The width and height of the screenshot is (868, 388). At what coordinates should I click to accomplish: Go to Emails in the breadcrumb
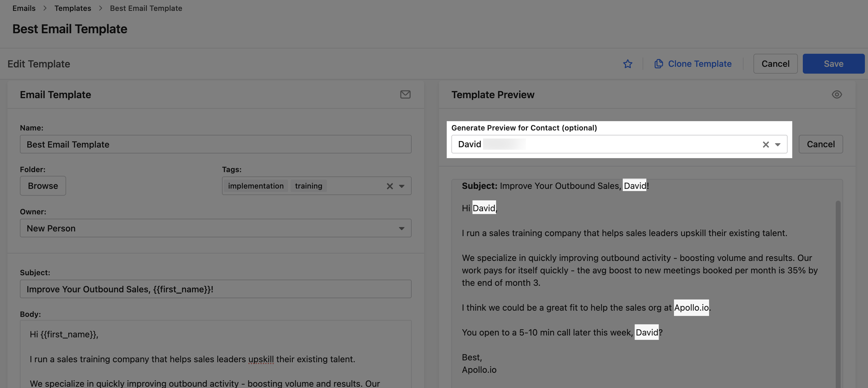(x=24, y=8)
